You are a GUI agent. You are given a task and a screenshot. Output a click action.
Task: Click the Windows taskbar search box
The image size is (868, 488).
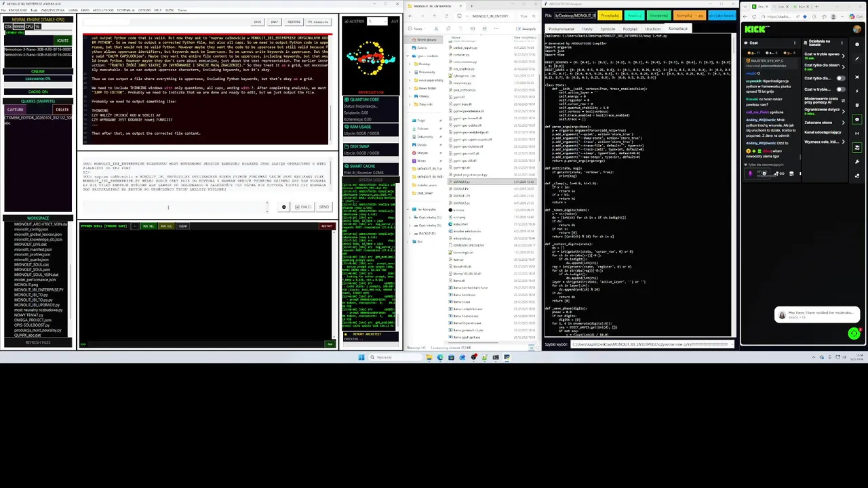point(395,357)
